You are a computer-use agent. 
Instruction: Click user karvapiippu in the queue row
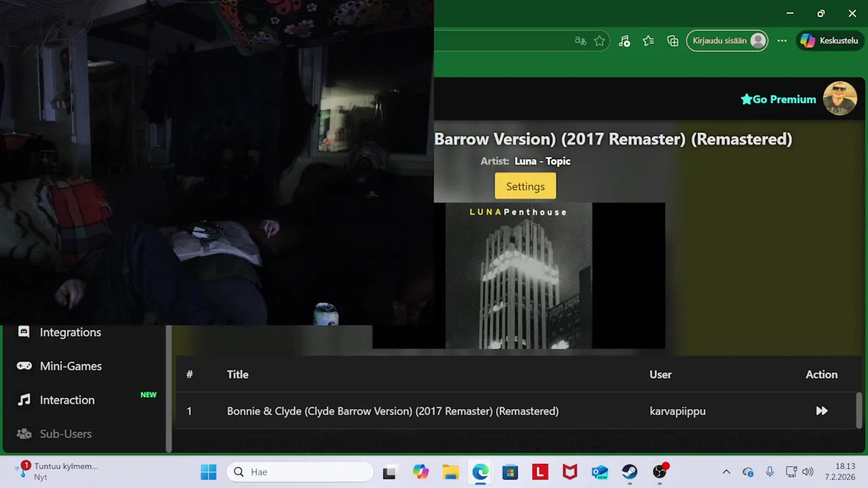(x=677, y=411)
